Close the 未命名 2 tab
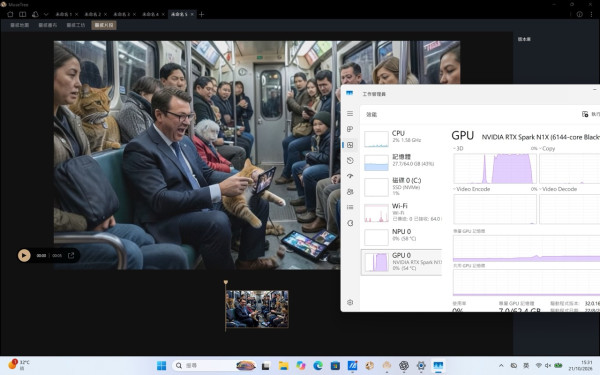The width and height of the screenshot is (600, 375). pos(106,14)
